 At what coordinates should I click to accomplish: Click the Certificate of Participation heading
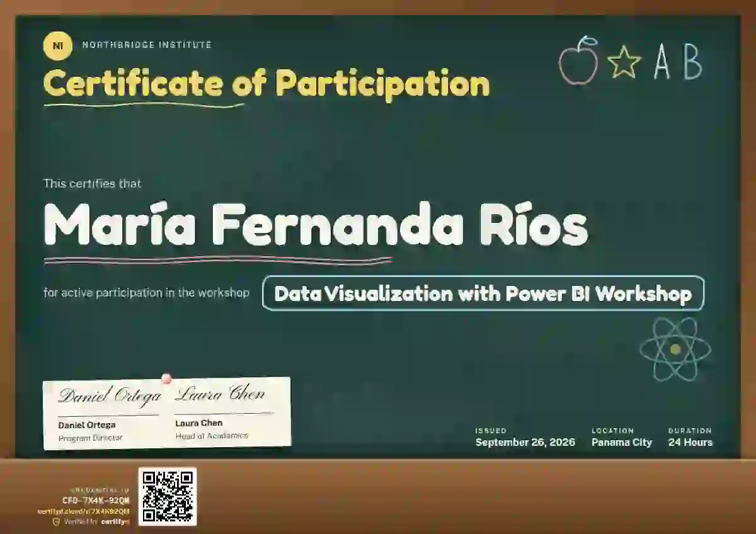point(266,84)
